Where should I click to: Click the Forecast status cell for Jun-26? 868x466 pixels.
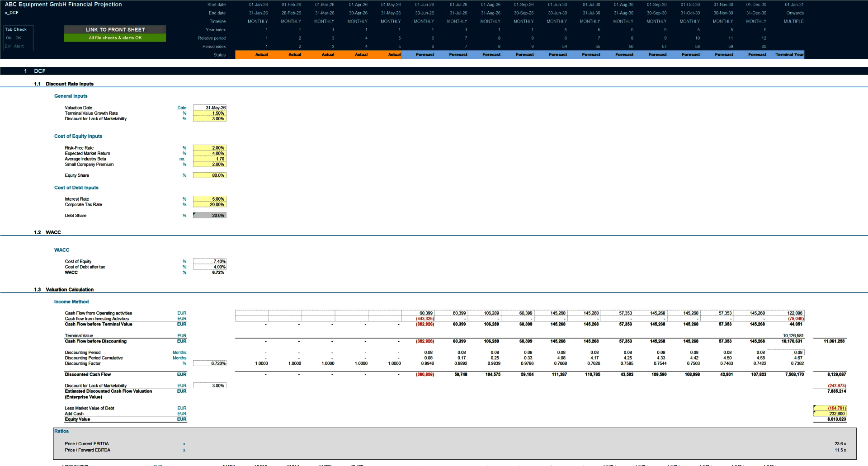[x=424, y=54]
